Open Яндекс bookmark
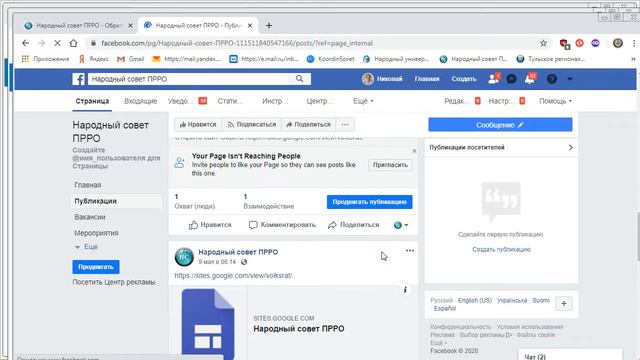This screenshot has width=640, height=360. [x=94, y=59]
